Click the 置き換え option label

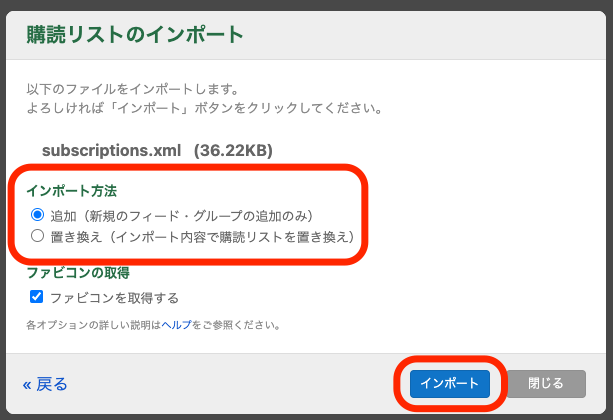point(70,236)
